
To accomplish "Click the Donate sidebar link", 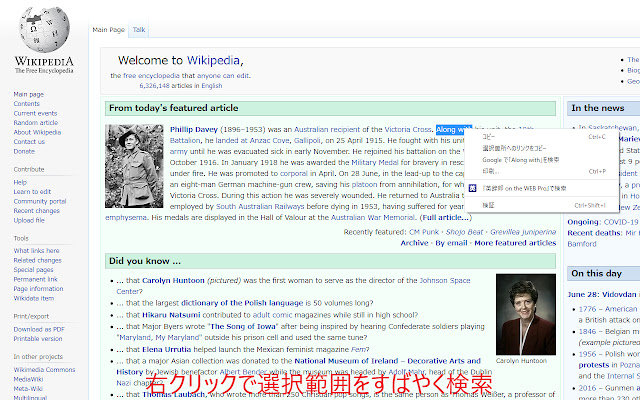I will click(25, 151).
